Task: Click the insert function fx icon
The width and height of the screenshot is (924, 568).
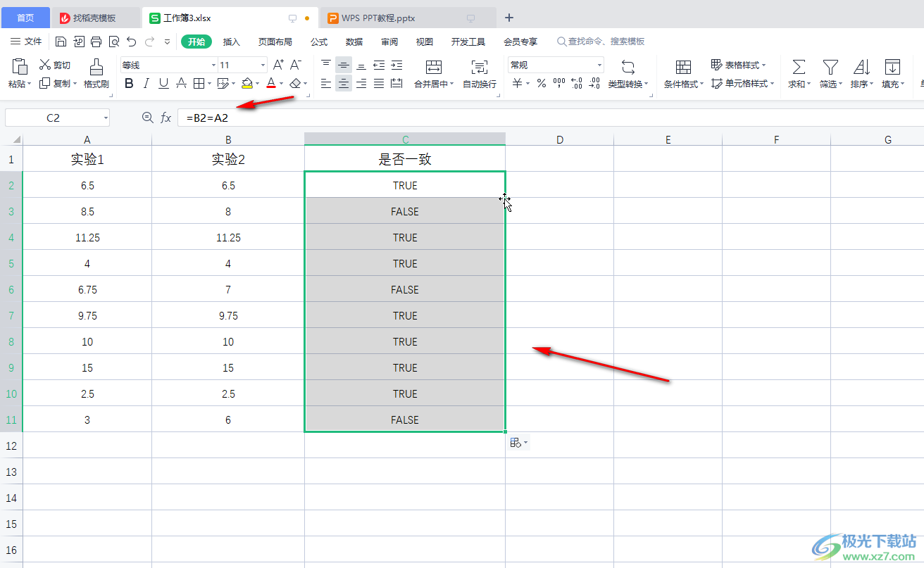Action: [166, 118]
